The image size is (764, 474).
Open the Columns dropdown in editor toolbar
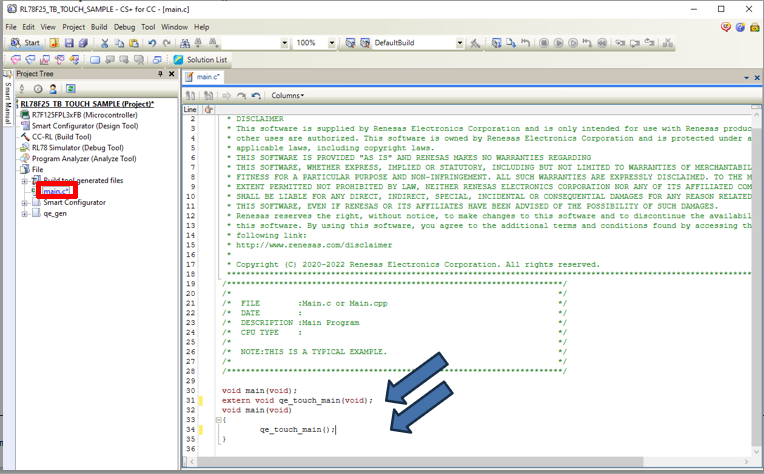(288, 95)
